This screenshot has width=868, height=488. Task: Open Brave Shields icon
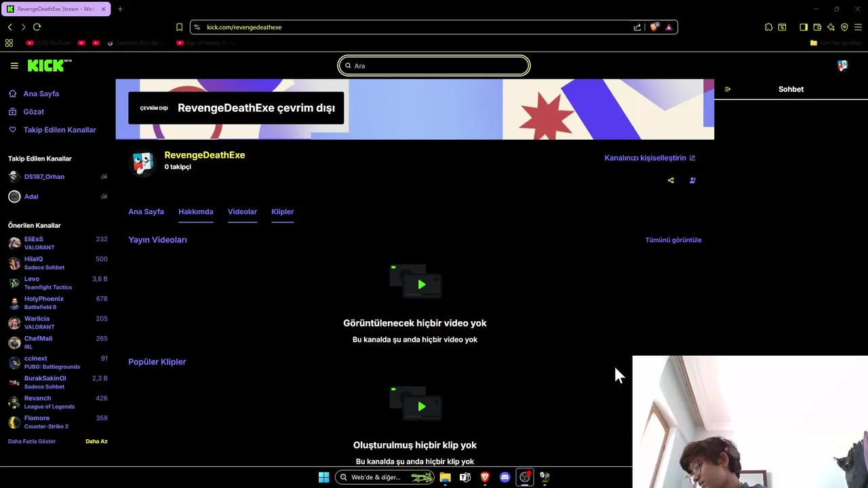[x=654, y=27]
